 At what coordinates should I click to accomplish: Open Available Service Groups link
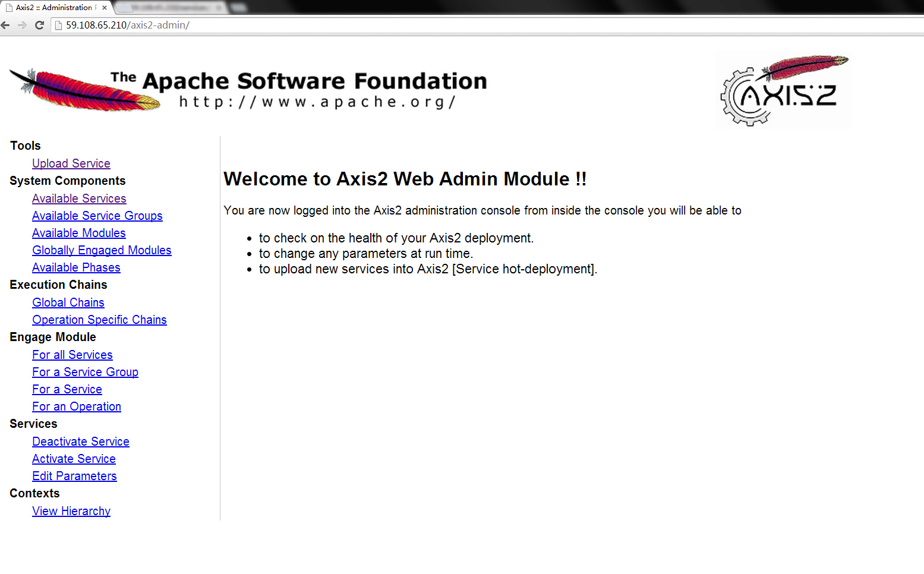point(97,216)
